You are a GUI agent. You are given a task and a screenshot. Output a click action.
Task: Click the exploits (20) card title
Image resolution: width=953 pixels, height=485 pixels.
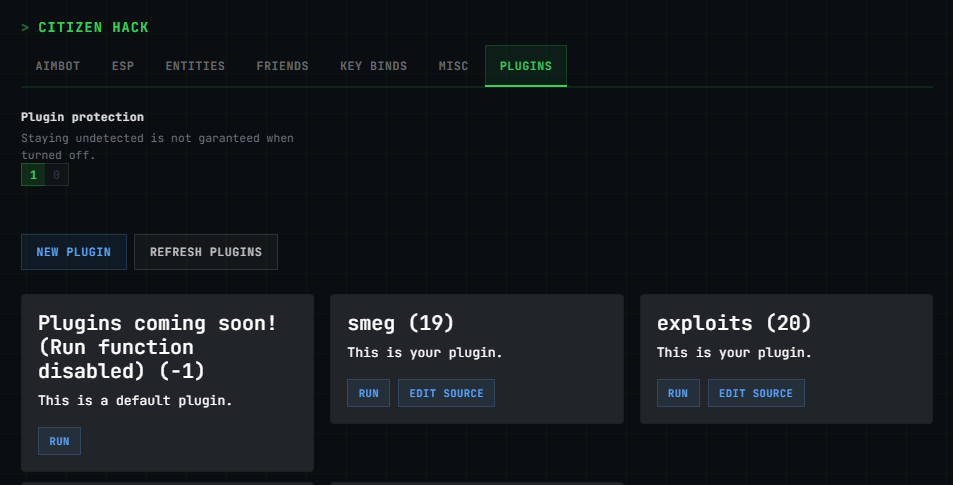[x=734, y=323]
